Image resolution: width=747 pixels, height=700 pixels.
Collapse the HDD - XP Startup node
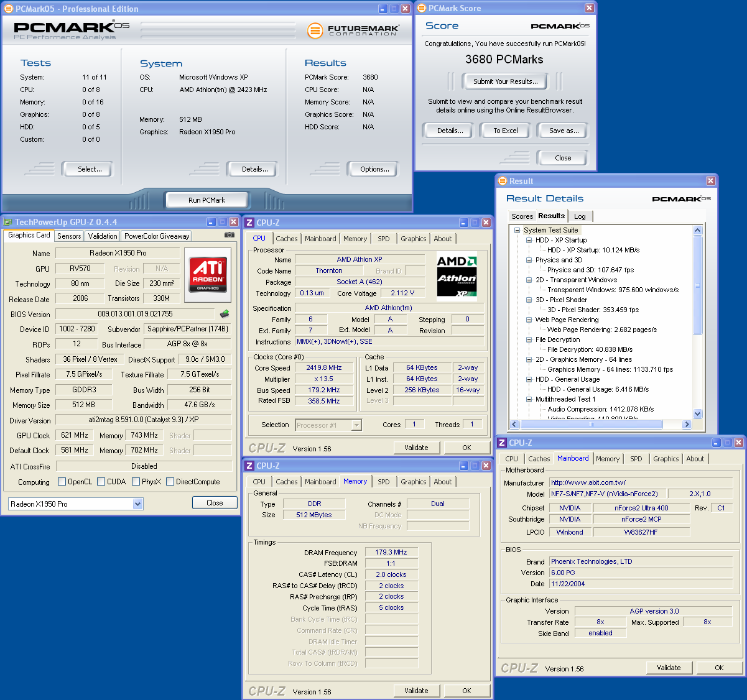[x=529, y=240]
